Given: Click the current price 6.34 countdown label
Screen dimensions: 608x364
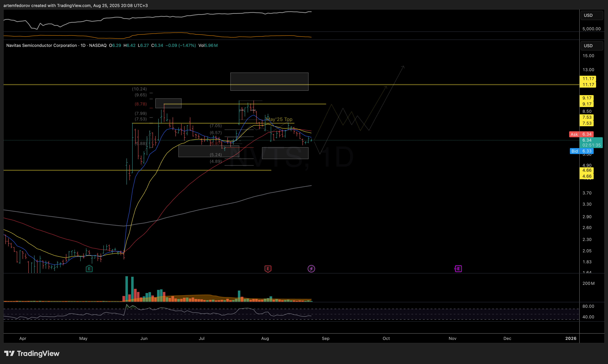Looking at the screenshot, I should [x=591, y=142].
